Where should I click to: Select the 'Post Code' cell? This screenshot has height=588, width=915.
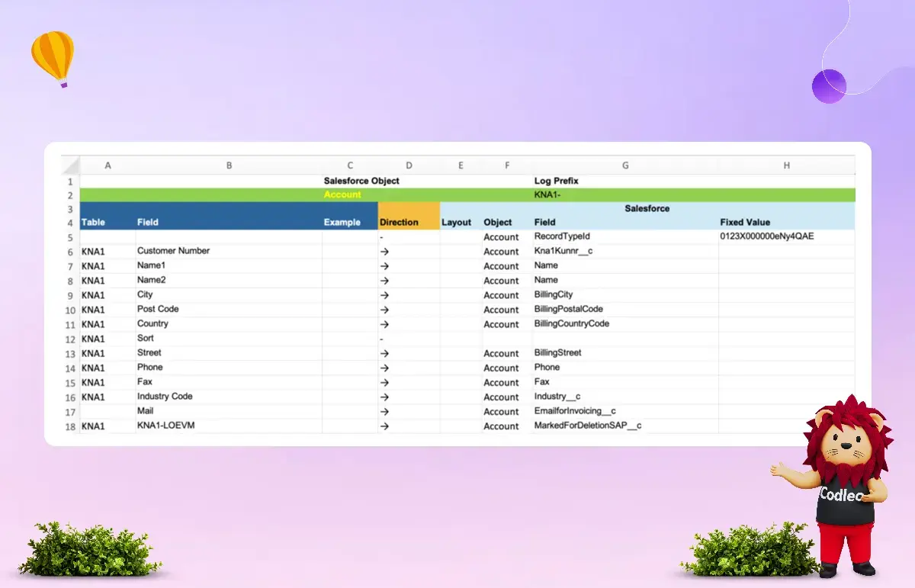click(x=229, y=310)
